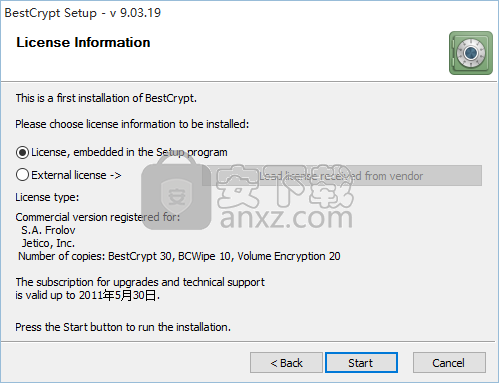Select the license embedded in Setup program option
This screenshot has width=499, height=383.
122,152
